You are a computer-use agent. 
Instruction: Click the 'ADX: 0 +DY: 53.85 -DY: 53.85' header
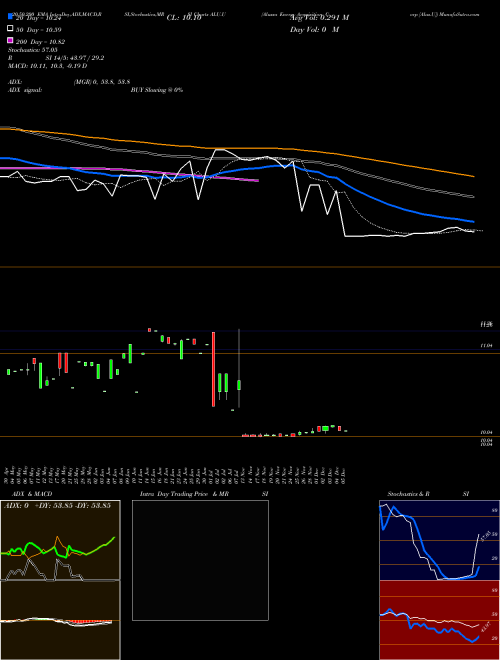[57, 505]
